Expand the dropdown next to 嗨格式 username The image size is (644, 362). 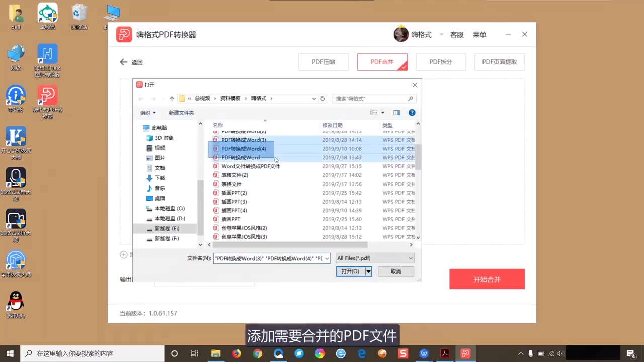[x=441, y=34]
